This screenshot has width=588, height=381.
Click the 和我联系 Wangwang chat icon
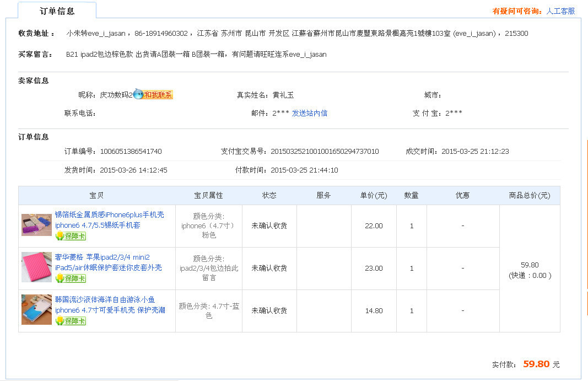point(153,95)
